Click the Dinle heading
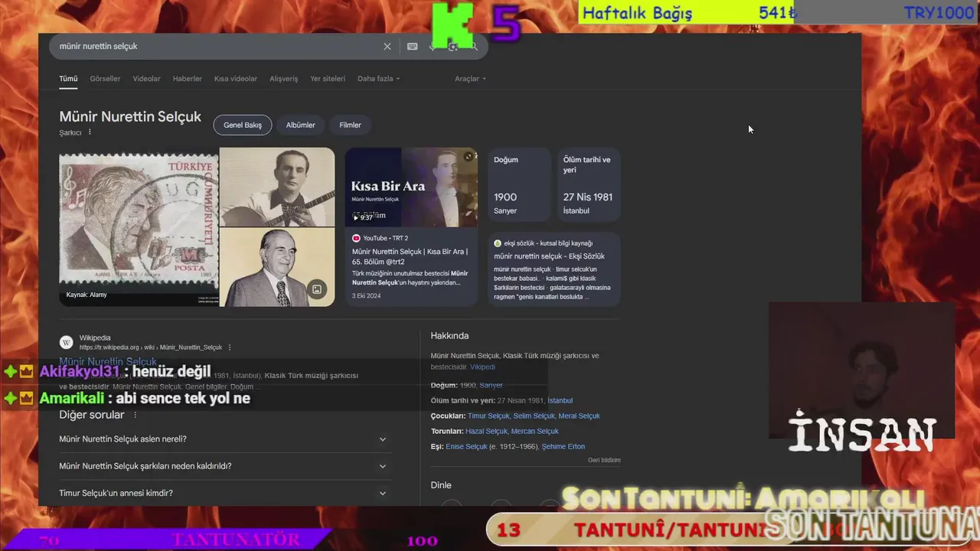Screen dimensions: 980x551 [x=441, y=485]
